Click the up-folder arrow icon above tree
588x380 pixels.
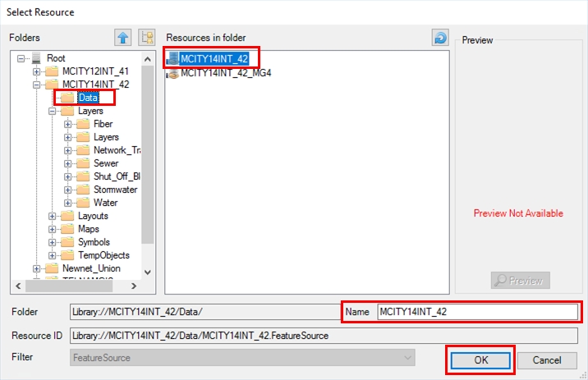122,37
